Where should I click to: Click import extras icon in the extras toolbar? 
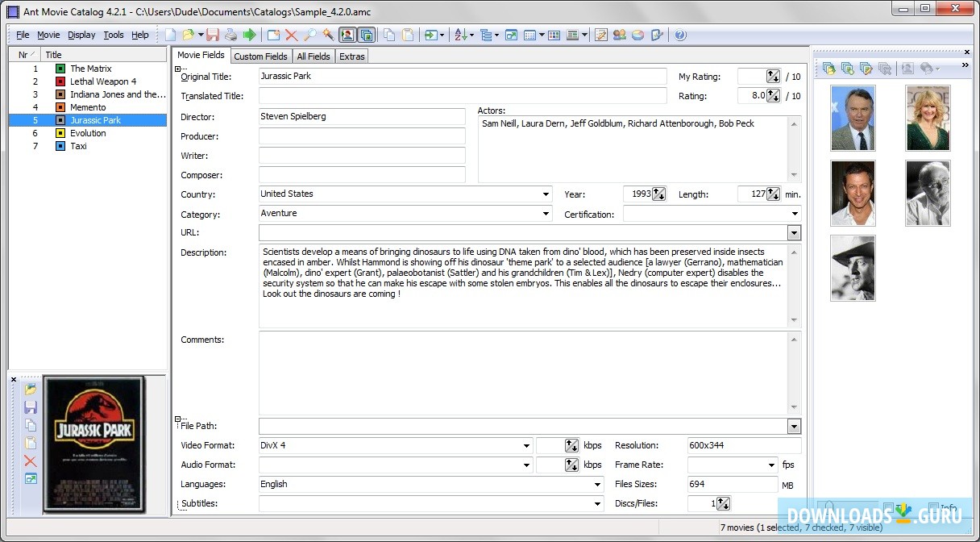coord(828,69)
